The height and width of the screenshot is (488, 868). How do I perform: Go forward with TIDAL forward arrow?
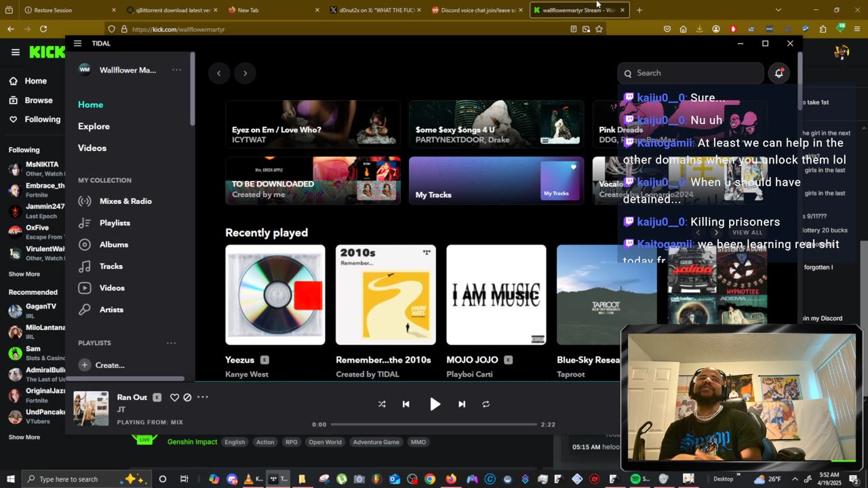[x=245, y=73]
